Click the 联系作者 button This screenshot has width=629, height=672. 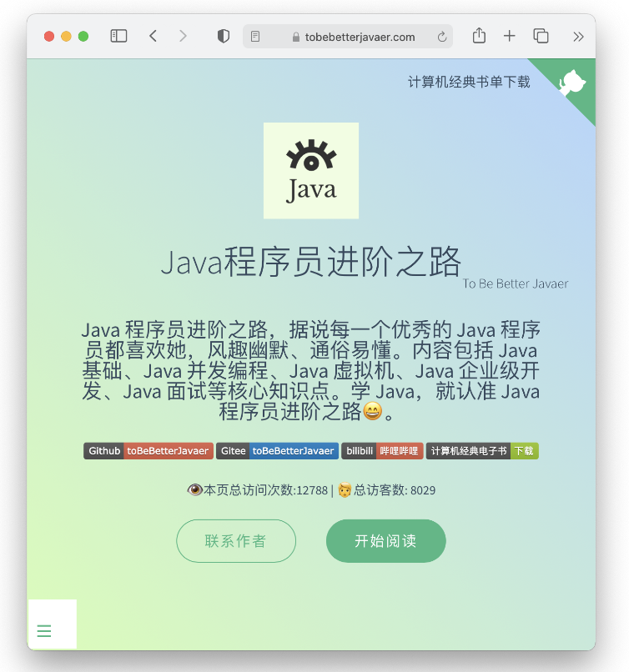[236, 541]
